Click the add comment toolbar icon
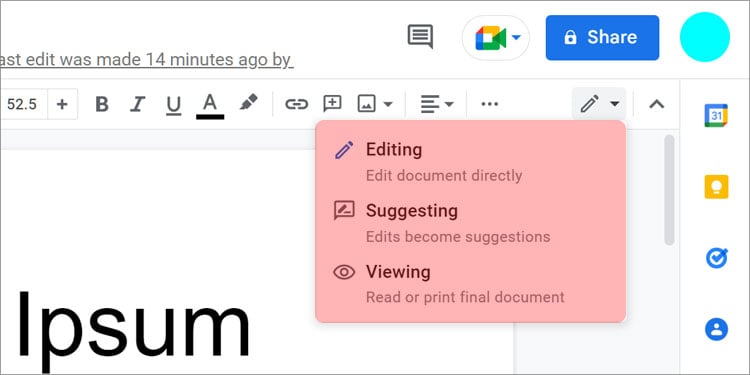The image size is (750, 375). point(332,103)
